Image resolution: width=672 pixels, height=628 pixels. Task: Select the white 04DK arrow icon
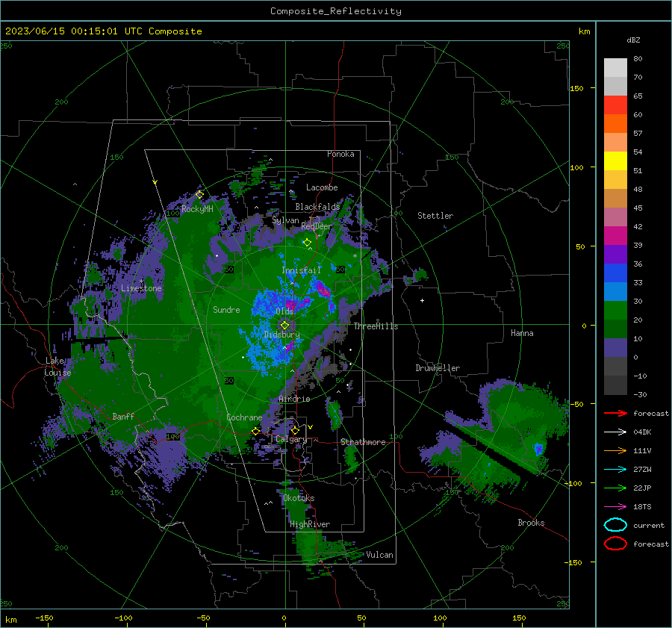615,432
